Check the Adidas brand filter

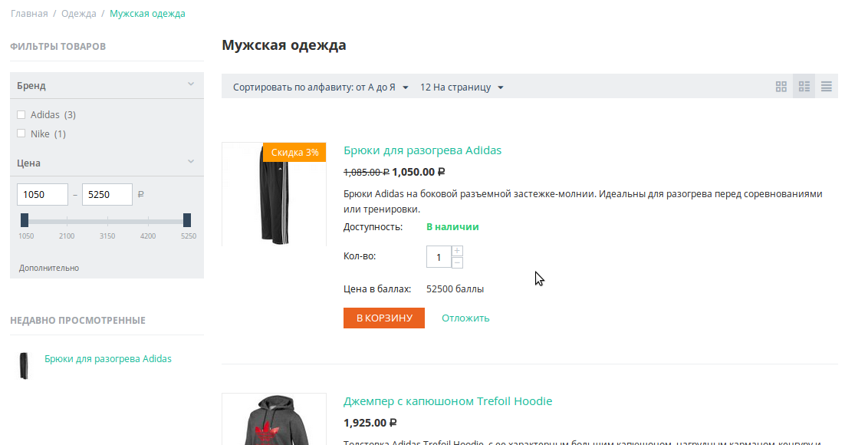(21, 115)
